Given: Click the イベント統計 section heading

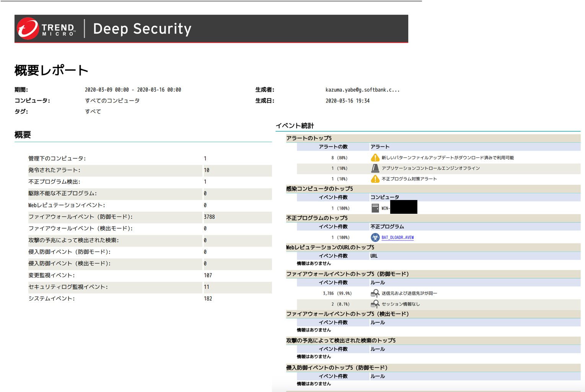Looking at the screenshot, I should [x=295, y=125].
